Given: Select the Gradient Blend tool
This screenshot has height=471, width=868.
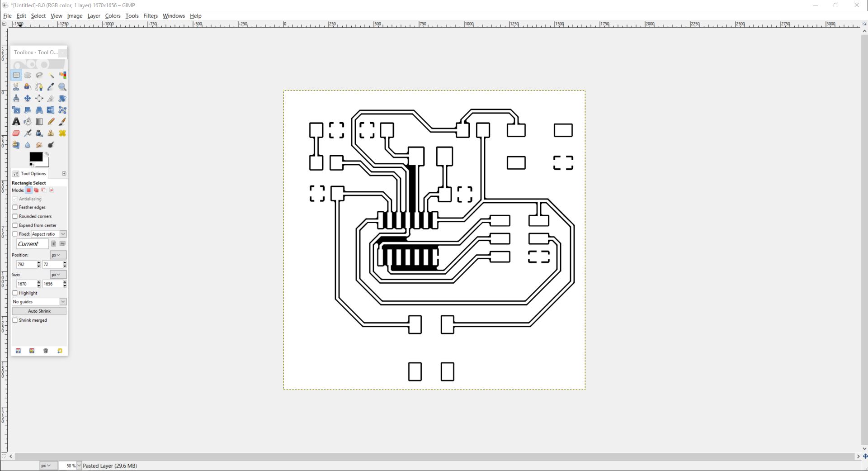Looking at the screenshot, I should (x=39, y=122).
